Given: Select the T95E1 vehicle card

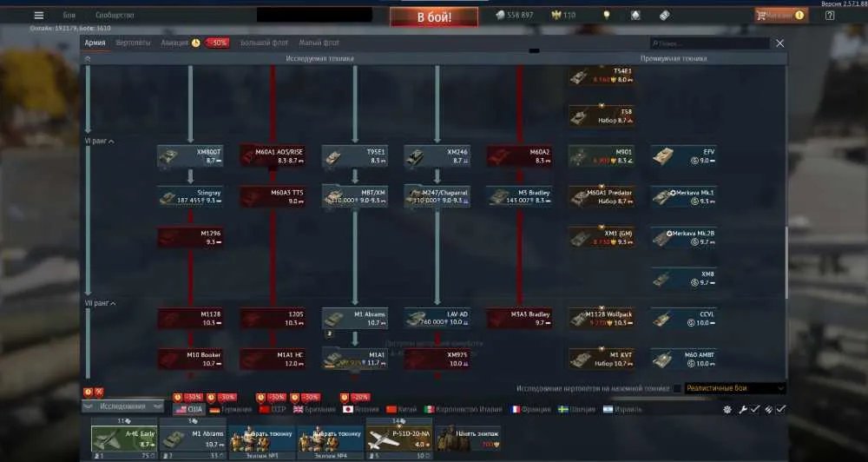Looking at the screenshot, I should click(x=355, y=156).
